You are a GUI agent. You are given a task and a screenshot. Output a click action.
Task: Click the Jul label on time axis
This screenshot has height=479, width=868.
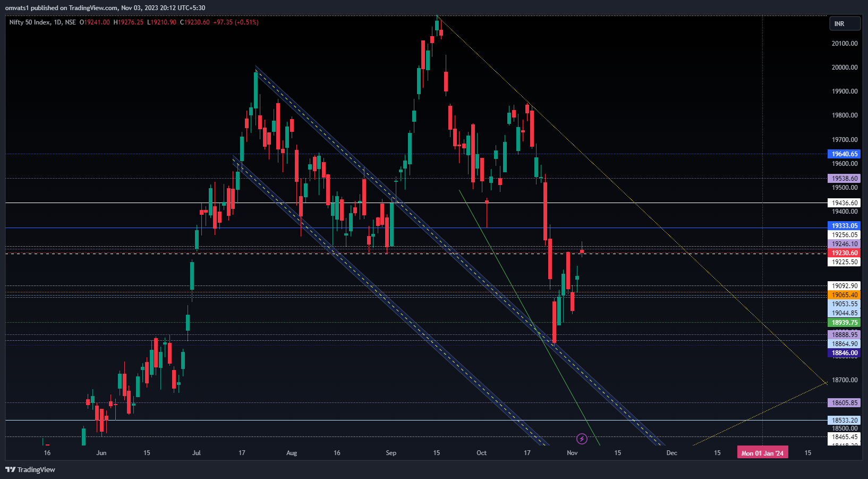(x=197, y=453)
